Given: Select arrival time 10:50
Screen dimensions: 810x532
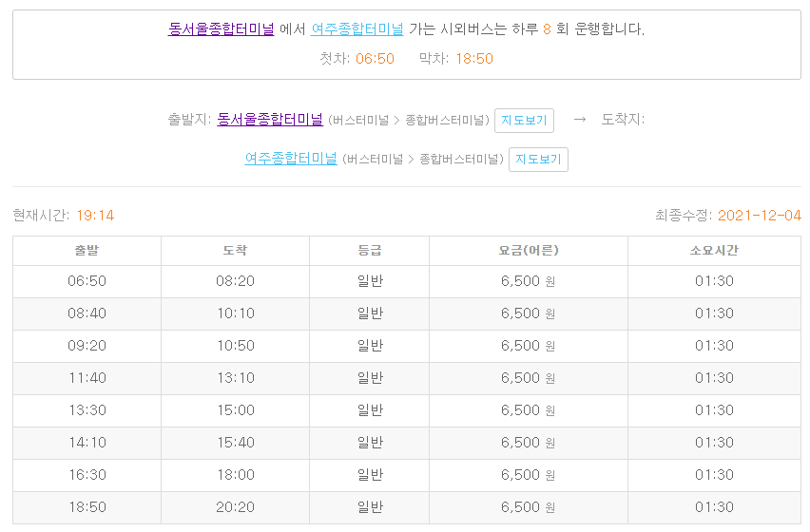Looking at the screenshot, I should [x=236, y=346].
